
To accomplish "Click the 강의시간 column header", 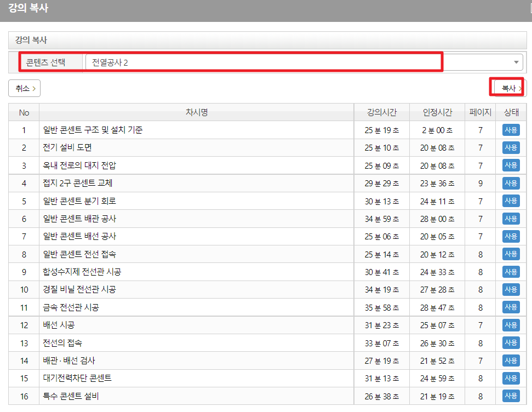I will 381,112.
